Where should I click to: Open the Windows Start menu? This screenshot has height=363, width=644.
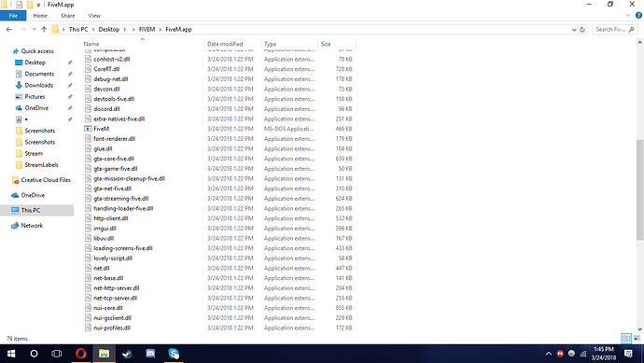11,354
